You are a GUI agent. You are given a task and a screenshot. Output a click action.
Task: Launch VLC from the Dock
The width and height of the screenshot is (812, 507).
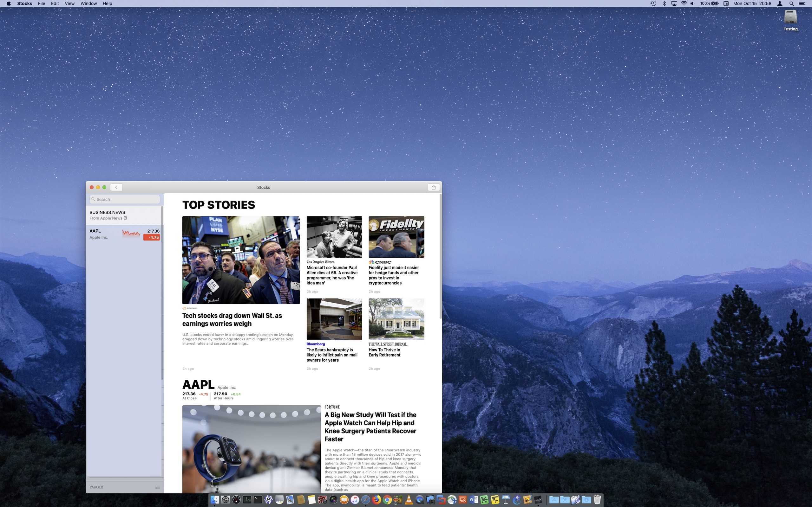(x=409, y=500)
